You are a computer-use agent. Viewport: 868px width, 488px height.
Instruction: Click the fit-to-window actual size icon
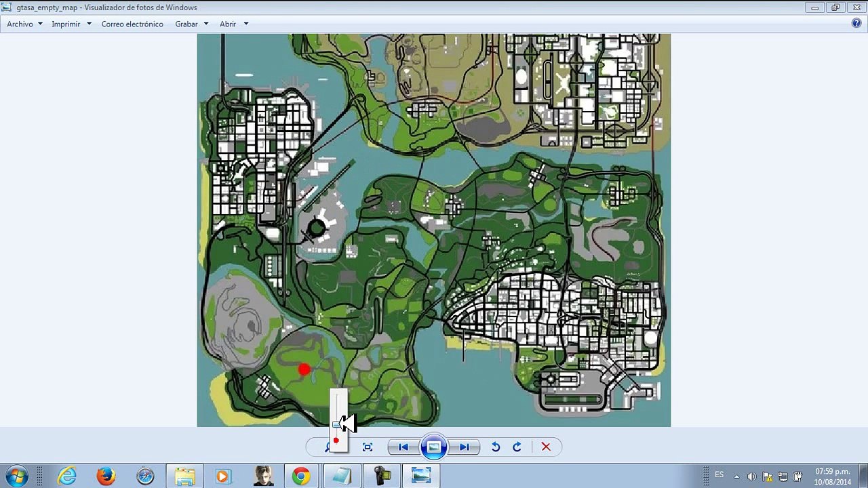pos(368,447)
